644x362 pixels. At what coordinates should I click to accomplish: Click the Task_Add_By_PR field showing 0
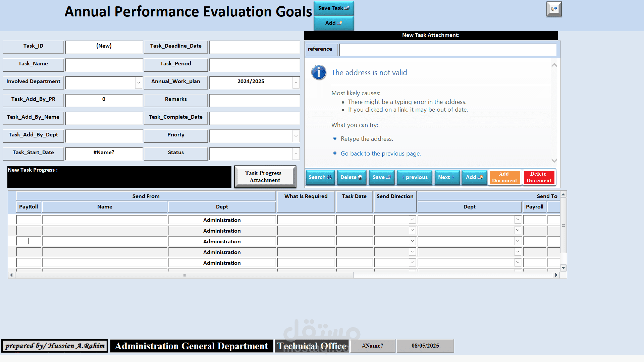click(x=104, y=101)
